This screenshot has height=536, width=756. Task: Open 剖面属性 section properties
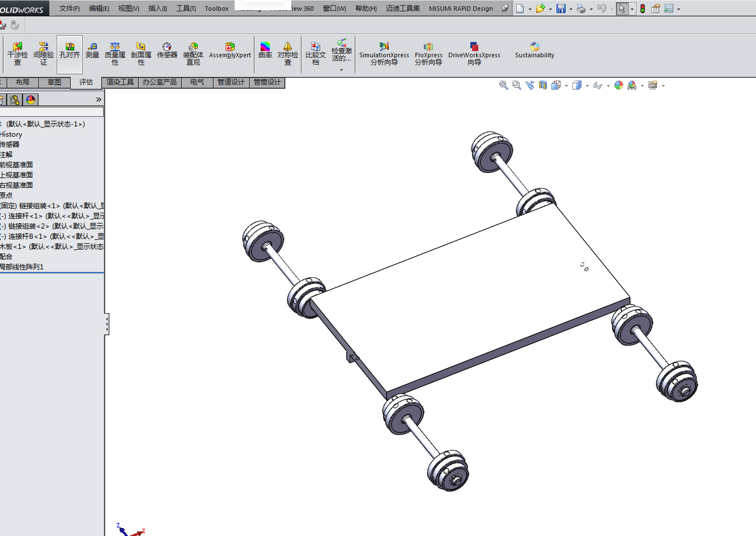[141, 54]
